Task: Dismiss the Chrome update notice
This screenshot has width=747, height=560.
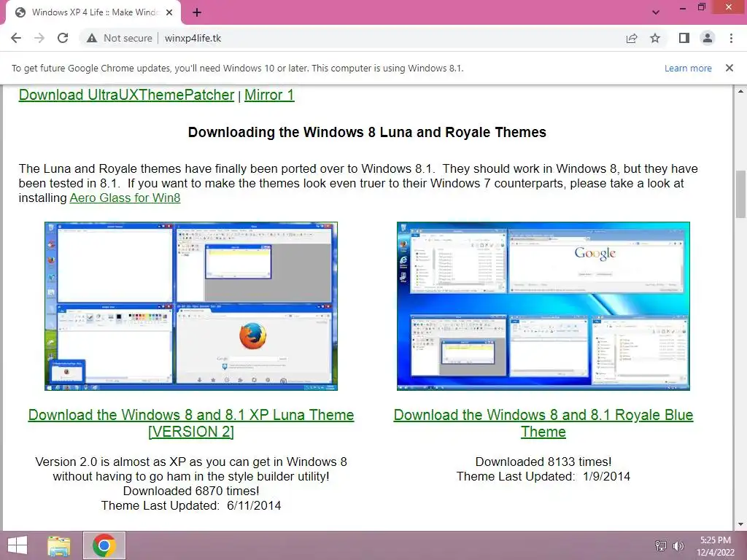Action: click(x=729, y=68)
